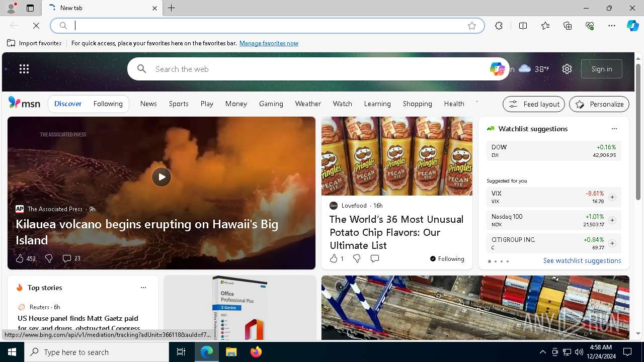The height and width of the screenshot is (362, 644).
Task: Like the Potato Chip Flavors article
Action: click(x=336, y=258)
